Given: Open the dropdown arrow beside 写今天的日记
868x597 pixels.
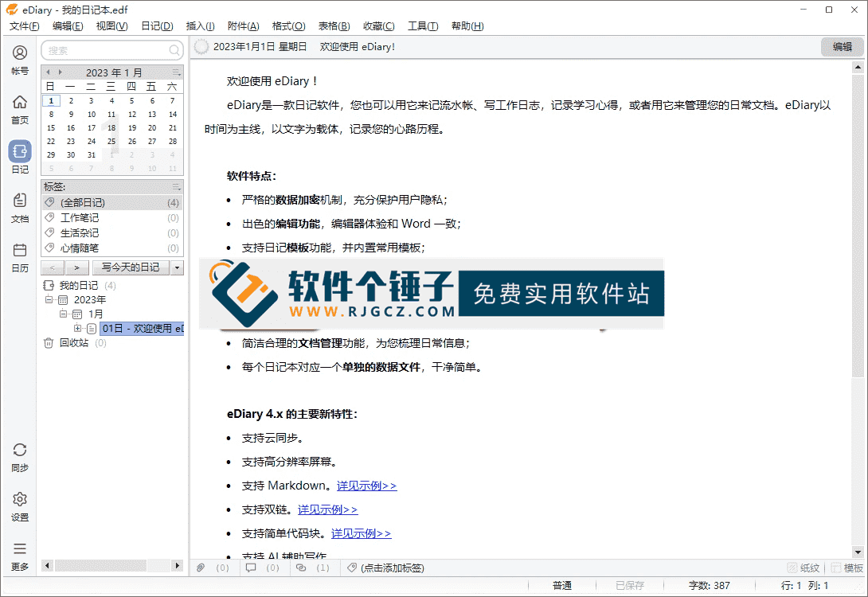Looking at the screenshot, I should pyautogui.click(x=178, y=267).
